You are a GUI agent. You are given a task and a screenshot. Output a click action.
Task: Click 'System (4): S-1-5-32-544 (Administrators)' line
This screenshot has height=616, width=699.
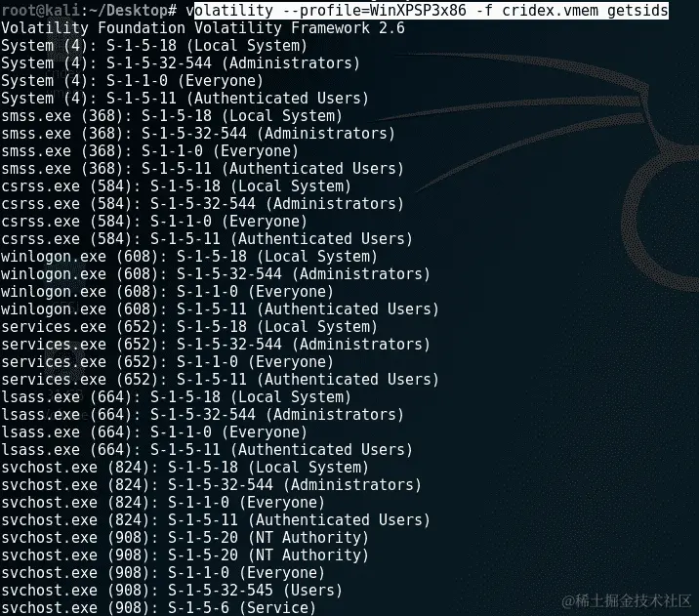pos(181,63)
